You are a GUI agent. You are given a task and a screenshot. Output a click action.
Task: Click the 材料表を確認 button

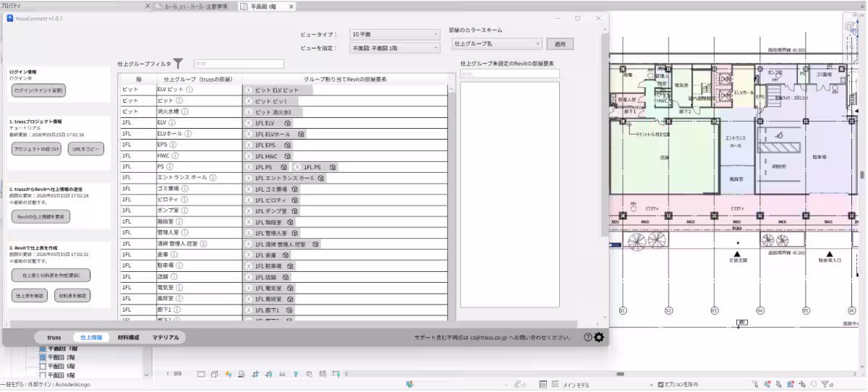coord(72,296)
